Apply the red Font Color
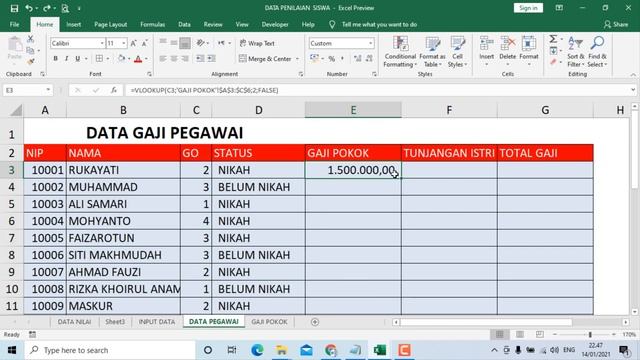640x360 pixels. click(x=138, y=59)
